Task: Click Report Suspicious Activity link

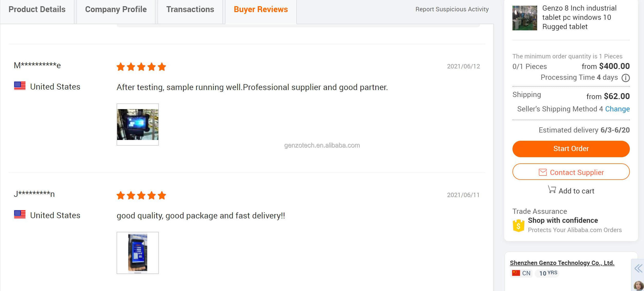Action: pos(452,10)
